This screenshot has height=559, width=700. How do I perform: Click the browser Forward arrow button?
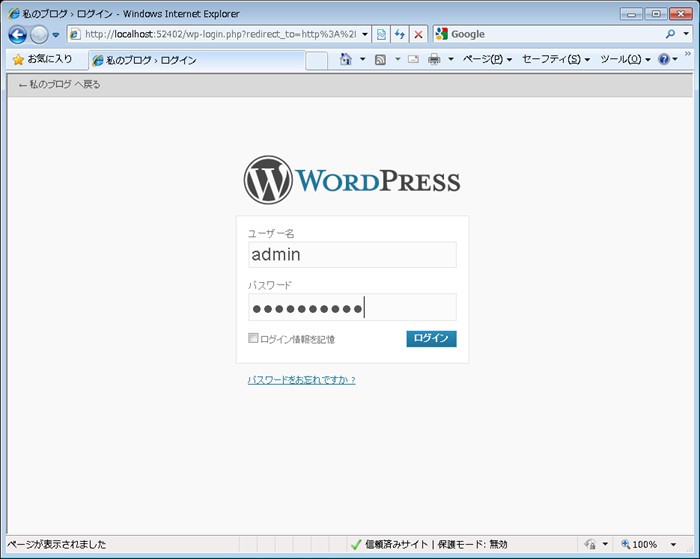(x=39, y=35)
